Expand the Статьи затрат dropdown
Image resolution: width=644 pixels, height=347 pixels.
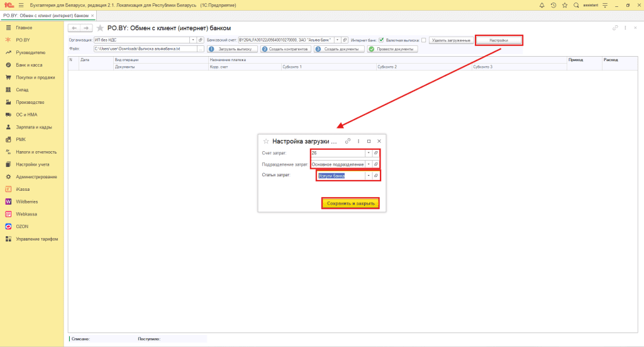(x=369, y=176)
